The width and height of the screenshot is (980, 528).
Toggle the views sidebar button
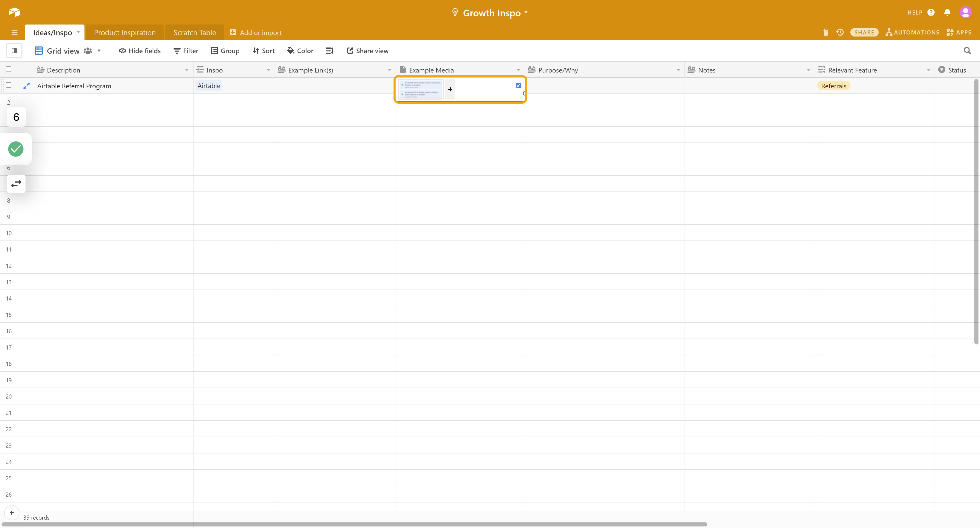coord(14,51)
